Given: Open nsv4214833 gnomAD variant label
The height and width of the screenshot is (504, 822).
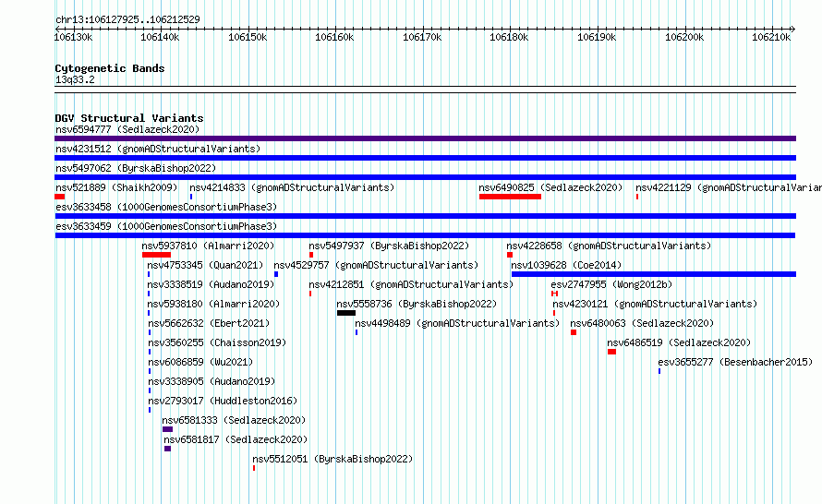Looking at the screenshot, I should point(292,187).
